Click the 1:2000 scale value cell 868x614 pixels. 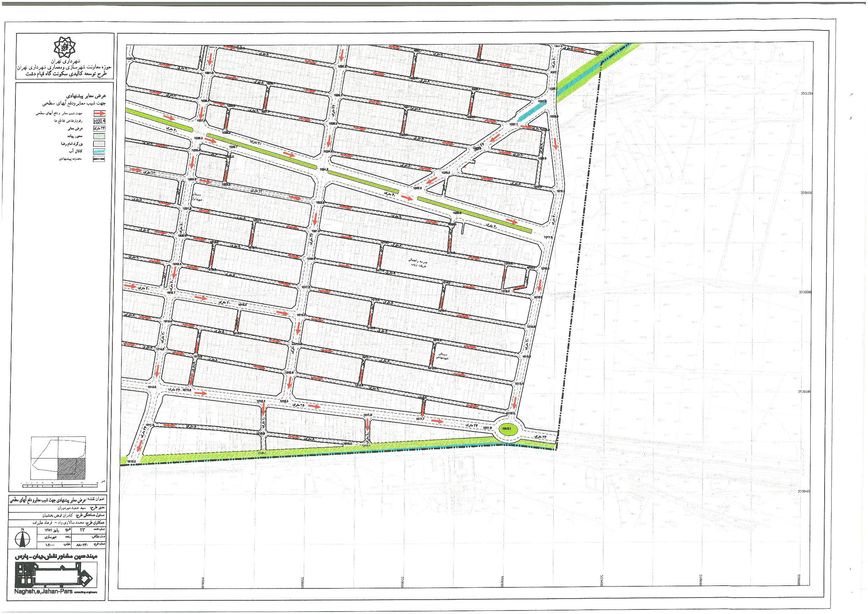coord(50,545)
